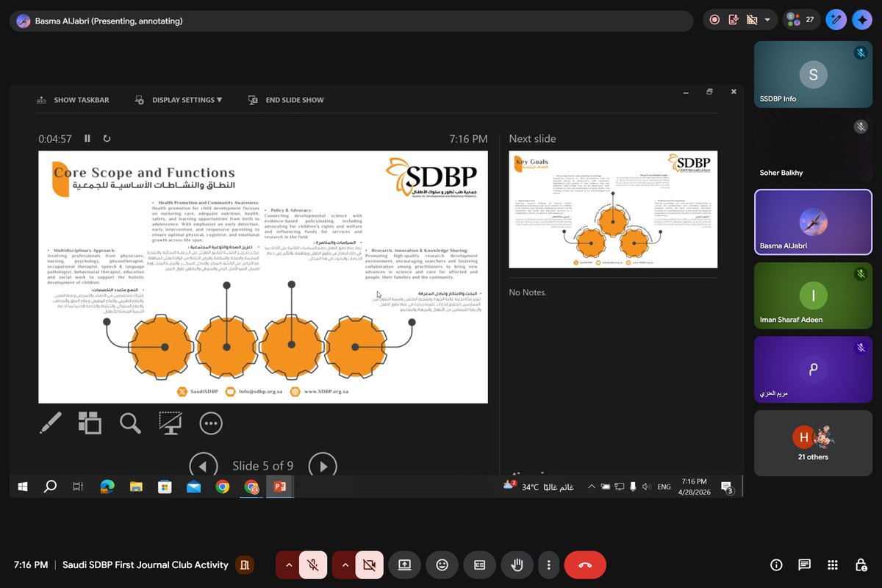Click the crossed-out folder indicator icon

point(750,20)
